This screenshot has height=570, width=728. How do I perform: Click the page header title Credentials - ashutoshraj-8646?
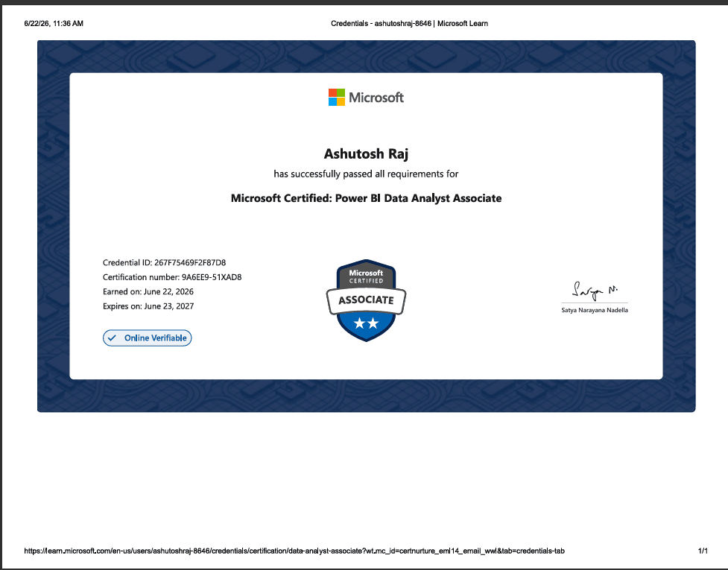[410, 23]
